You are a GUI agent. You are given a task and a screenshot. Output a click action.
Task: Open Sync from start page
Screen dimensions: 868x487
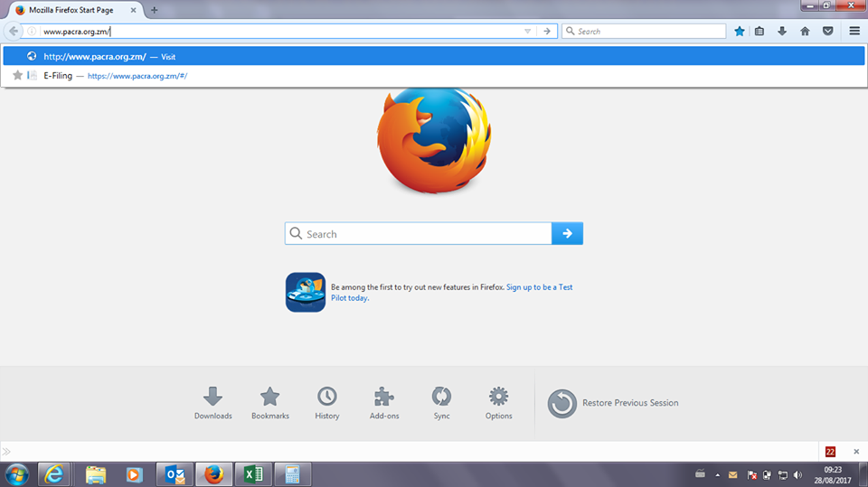click(x=442, y=404)
